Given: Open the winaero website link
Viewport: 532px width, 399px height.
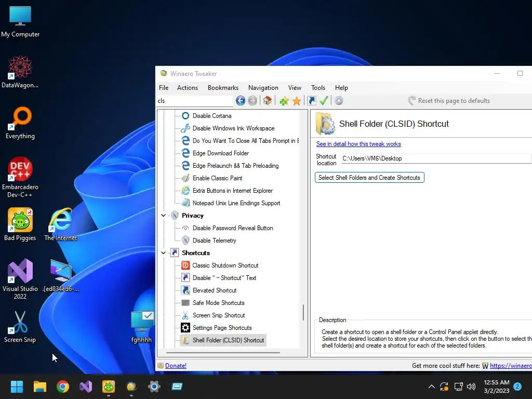Looking at the screenshot, I should 511,366.
